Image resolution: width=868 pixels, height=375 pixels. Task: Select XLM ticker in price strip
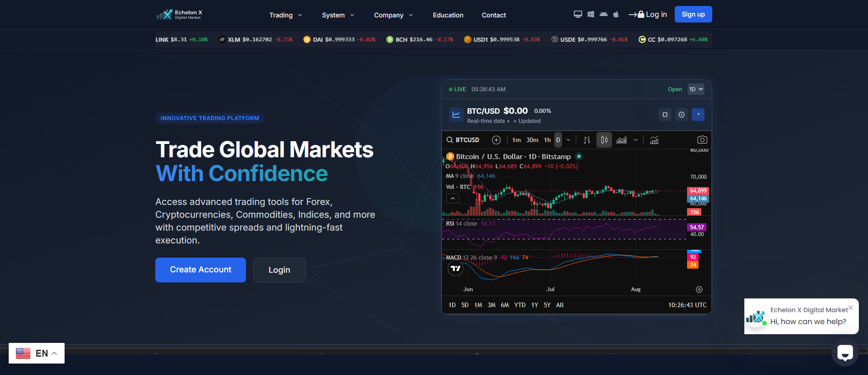pos(256,39)
